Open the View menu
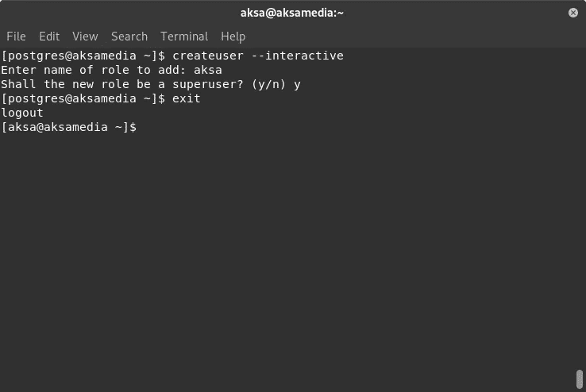Image resolution: width=586 pixels, height=392 pixels. [x=85, y=37]
